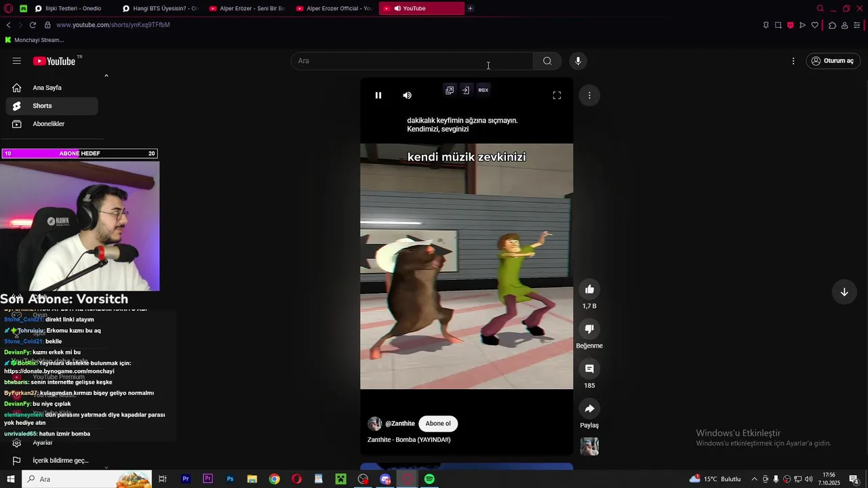
Task: Open File Explorer from taskbar
Action: 252,479
